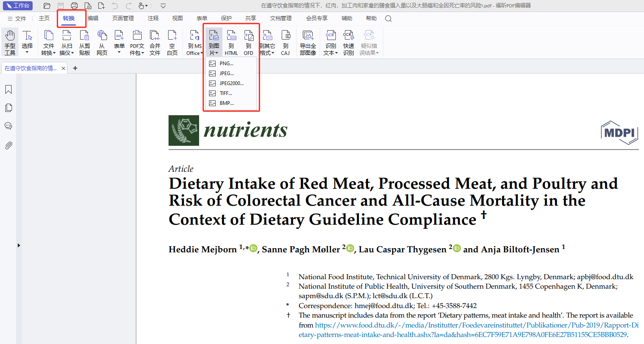Select the open PDF document tab
Image resolution: width=644 pixels, height=344 pixels.
(x=34, y=68)
